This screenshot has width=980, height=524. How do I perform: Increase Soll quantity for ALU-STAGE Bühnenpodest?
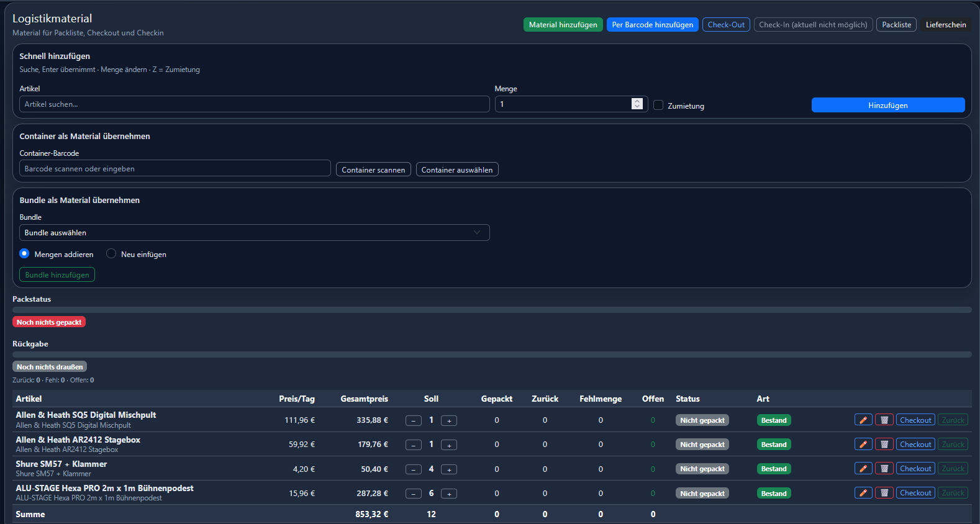tap(449, 494)
